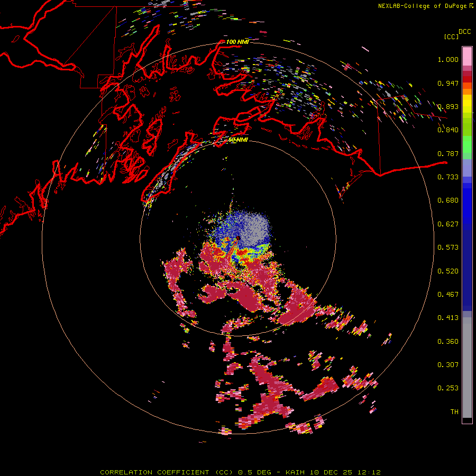The image size is (476, 476).
Task: Click the 12:12 timestamp text
Action: point(369,472)
